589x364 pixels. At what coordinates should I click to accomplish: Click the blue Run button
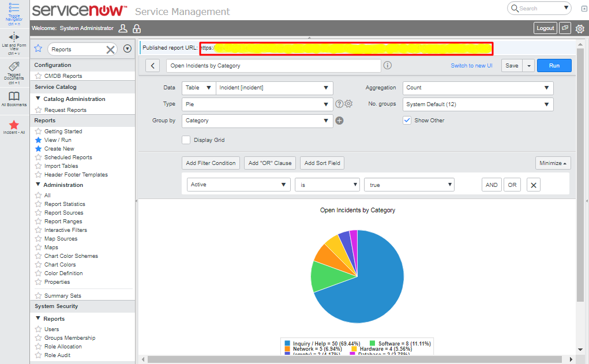(x=554, y=66)
